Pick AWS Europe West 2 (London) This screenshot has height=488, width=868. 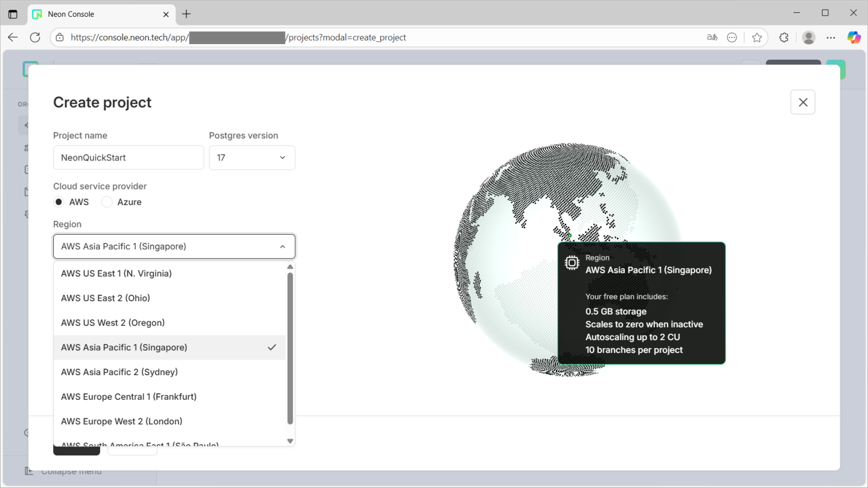pyautogui.click(x=121, y=422)
